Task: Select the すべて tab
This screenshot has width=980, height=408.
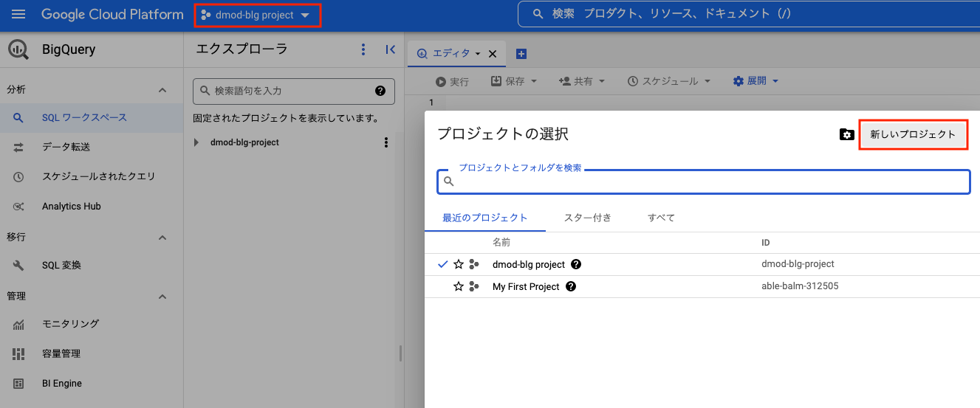Action: pos(661,218)
